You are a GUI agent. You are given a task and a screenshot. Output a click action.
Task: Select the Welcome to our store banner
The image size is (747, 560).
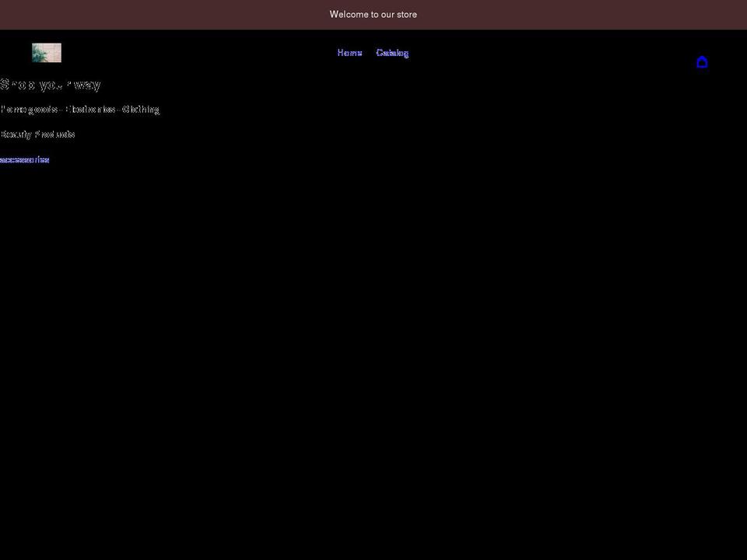click(373, 14)
